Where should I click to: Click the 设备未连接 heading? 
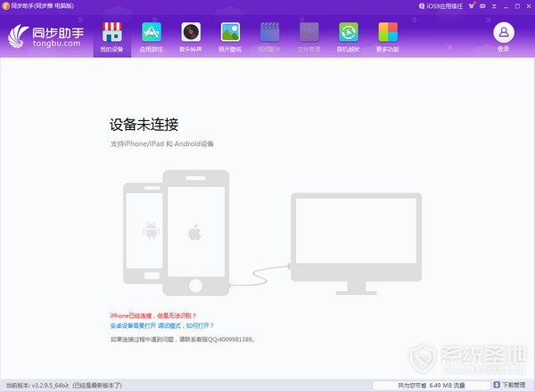pos(144,125)
